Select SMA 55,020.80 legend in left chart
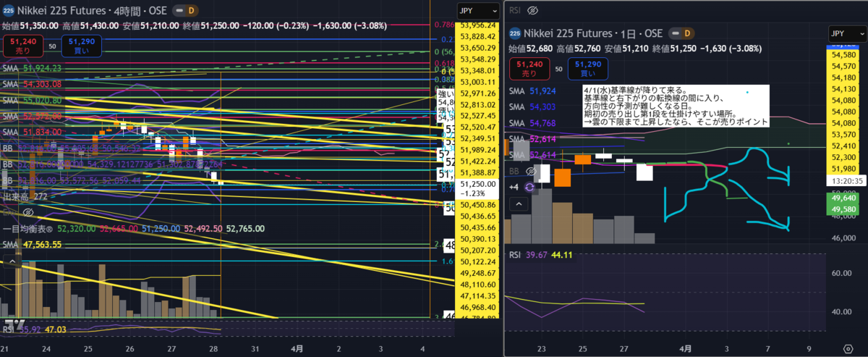Image resolution: width=868 pixels, height=357 pixels. point(33,101)
